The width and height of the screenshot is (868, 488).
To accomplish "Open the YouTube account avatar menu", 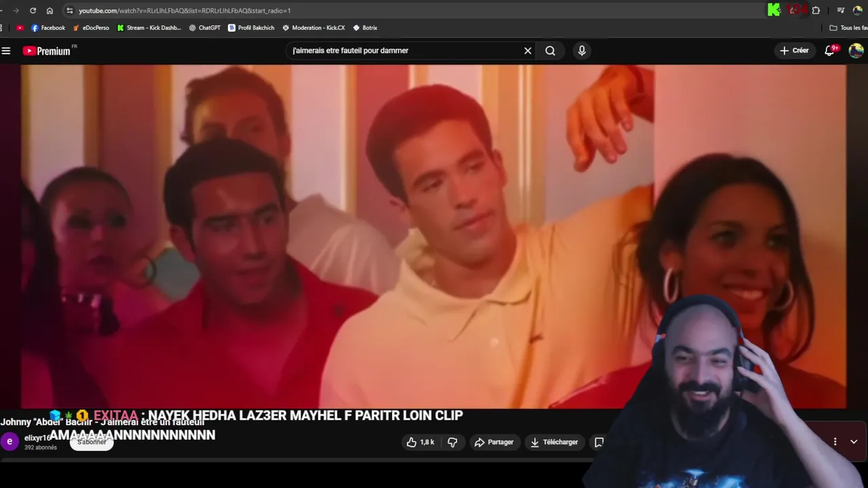I will click(856, 51).
